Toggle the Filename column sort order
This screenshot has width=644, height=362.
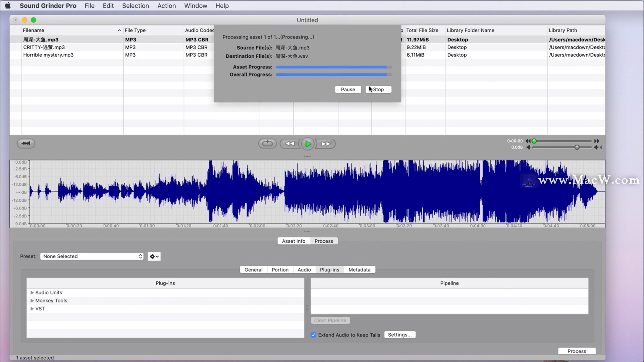pos(119,30)
